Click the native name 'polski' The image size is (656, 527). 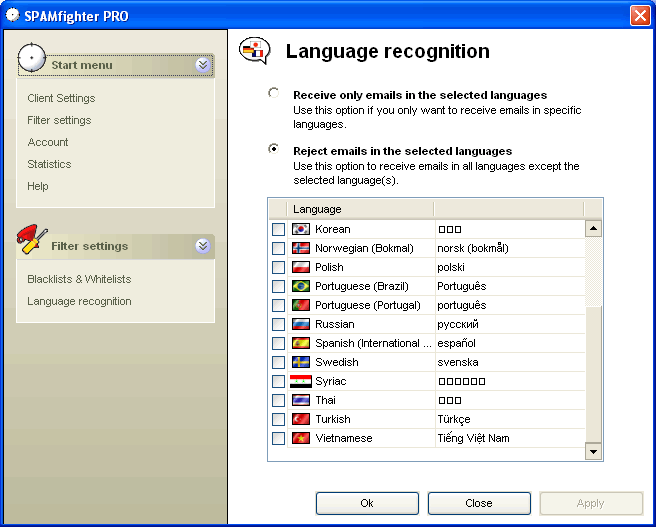pos(451,267)
